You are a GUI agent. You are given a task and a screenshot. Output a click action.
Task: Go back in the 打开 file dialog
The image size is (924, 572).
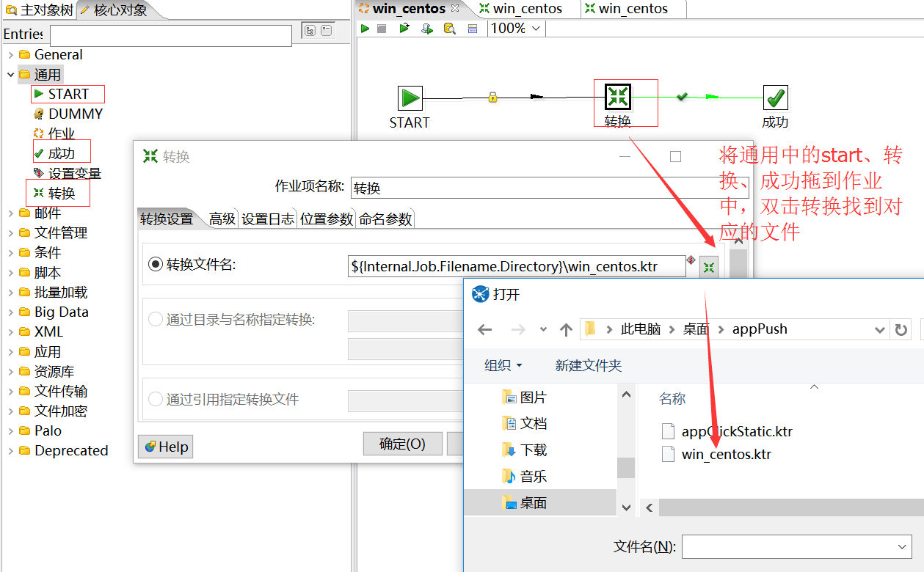[x=484, y=330]
